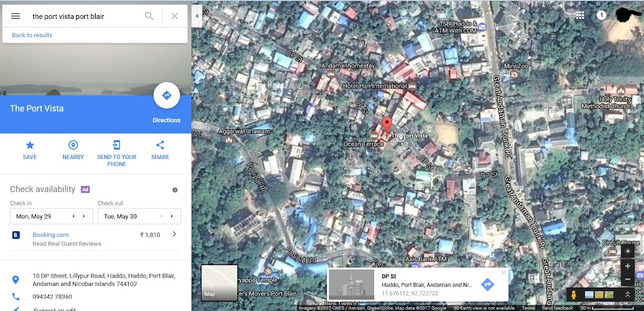
Task: Go back to results
Action: (32, 35)
